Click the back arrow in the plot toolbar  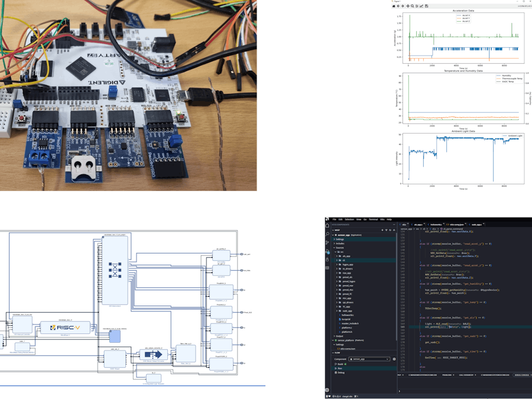pyautogui.click(x=398, y=6)
